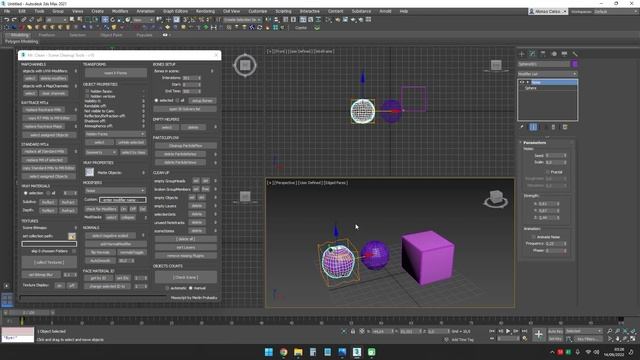Click the [ Check Scene ] button
Viewport: 640px width, 360px height.
(x=186, y=277)
